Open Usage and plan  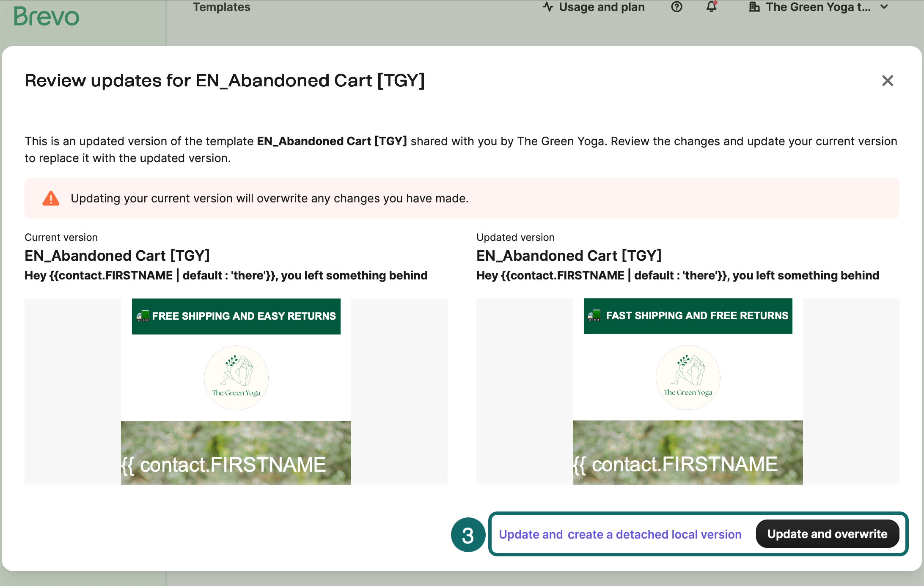tap(601, 7)
